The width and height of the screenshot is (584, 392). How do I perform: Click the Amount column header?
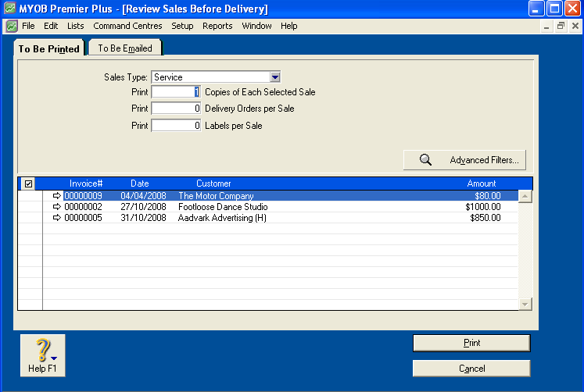point(482,184)
